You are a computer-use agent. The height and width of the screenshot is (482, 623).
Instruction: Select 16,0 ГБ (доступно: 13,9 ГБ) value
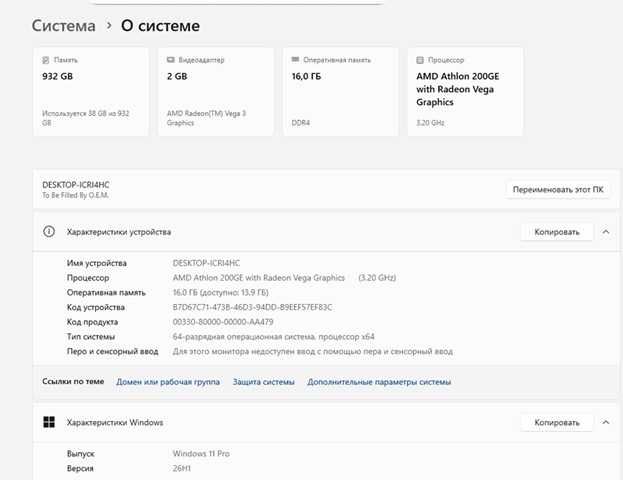tap(221, 292)
